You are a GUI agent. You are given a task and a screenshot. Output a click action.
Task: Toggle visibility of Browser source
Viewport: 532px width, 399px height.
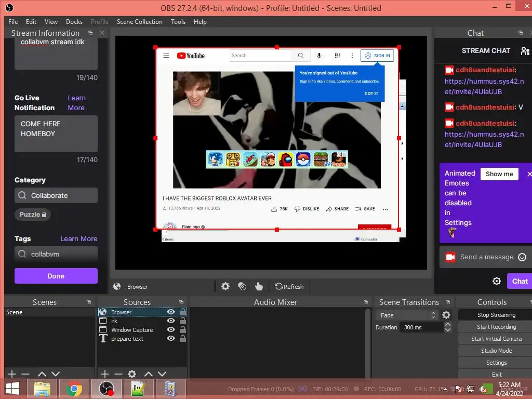coord(171,312)
